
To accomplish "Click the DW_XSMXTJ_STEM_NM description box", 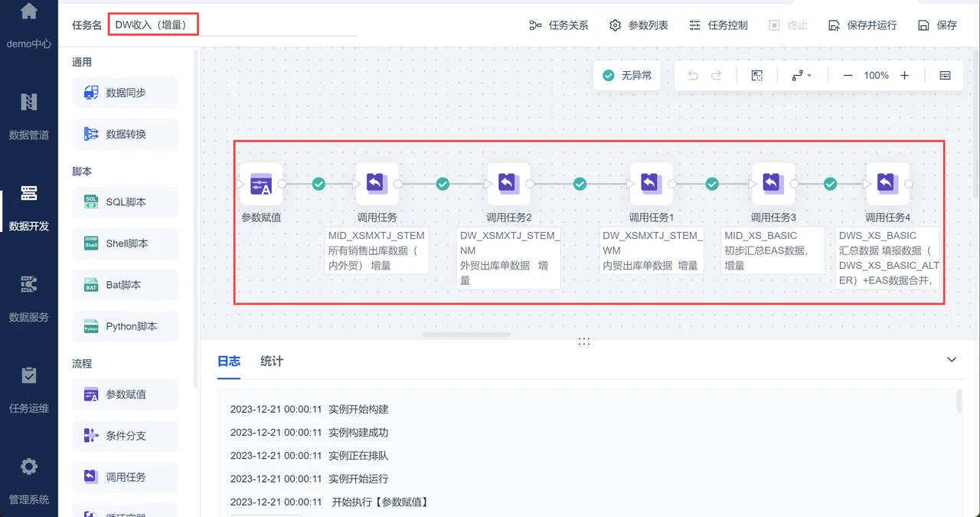I will click(x=508, y=258).
